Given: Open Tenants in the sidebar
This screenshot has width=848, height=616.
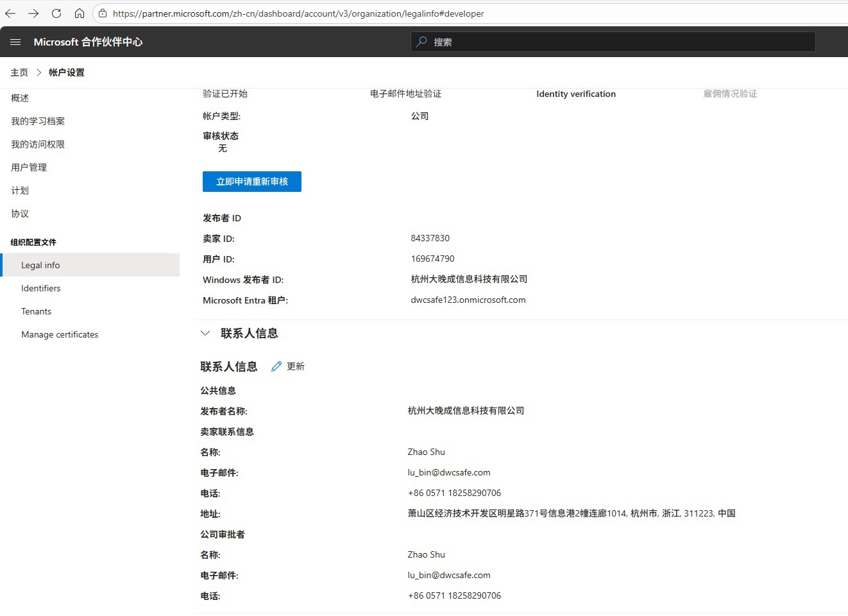Looking at the screenshot, I should 36,311.
